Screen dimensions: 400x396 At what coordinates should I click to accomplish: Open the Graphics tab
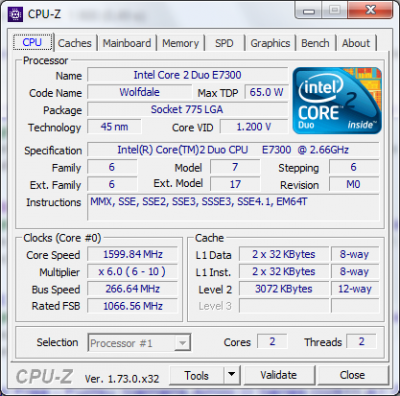[x=270, y=43]
